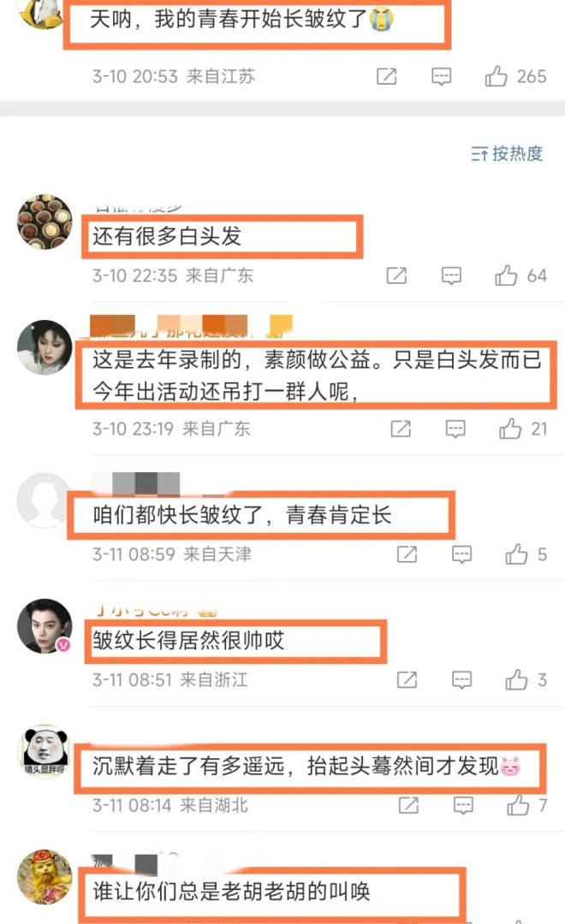Open the panda avatar profile

tap(45, 751)
